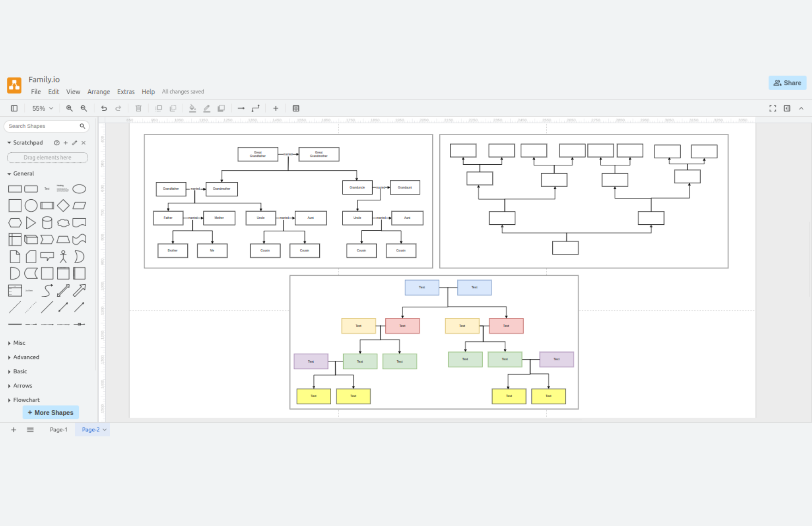Redo the last action
The width and height of the screenshot is (812, 526).
pyautogui.click(x=118, y=108)
